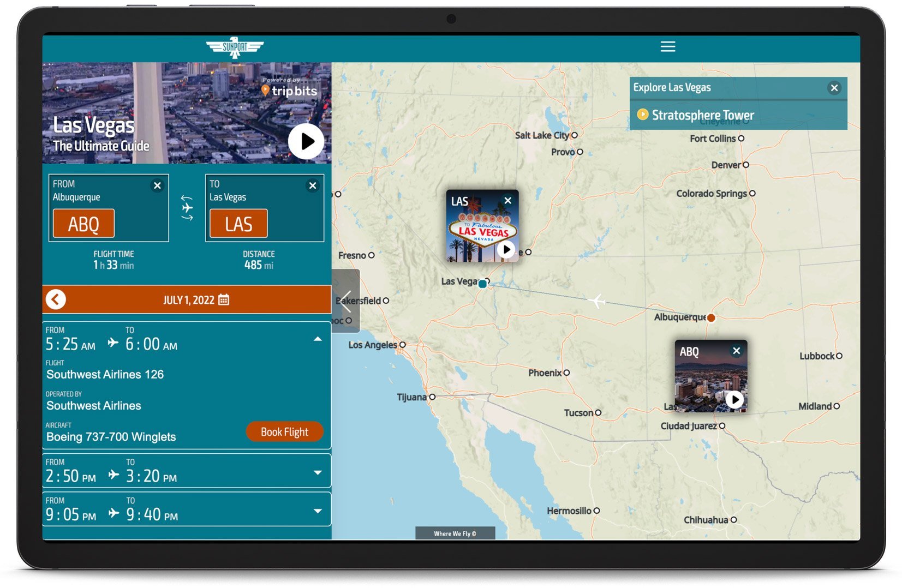Click the flight time 1 h 33 min
Image resolution: width=902 pixels, height=588 pixels.
coord(114,265)
